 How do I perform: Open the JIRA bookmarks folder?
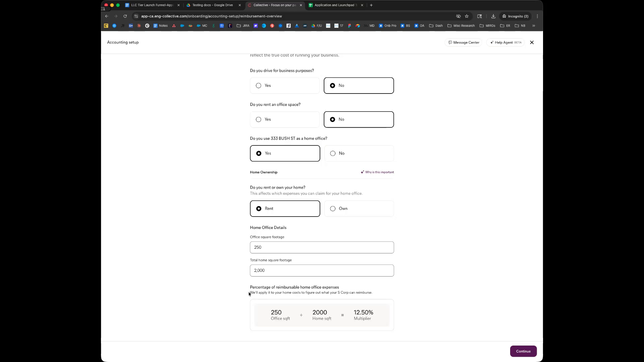[243, 26]
